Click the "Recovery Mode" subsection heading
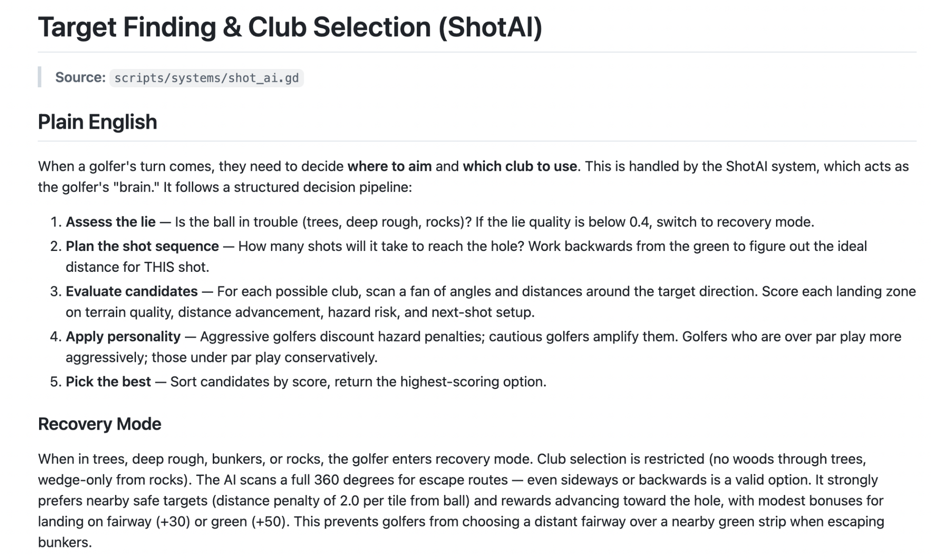This screenshot has width=931, height=560. [99, 424]
